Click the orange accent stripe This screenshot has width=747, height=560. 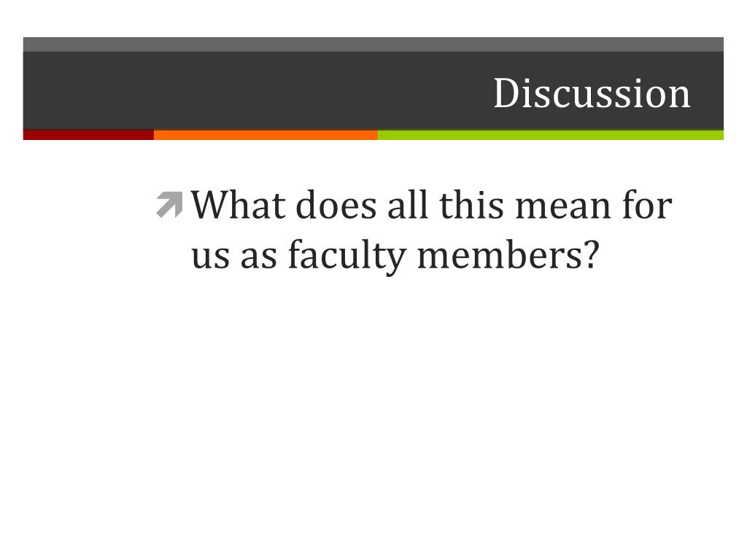click(x=266, y=135)
